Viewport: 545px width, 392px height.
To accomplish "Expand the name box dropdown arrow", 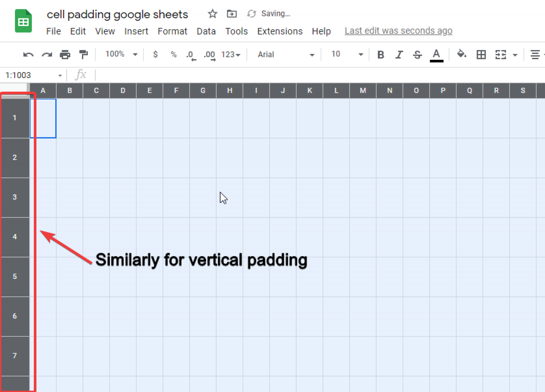I will [x=60, y=76].
